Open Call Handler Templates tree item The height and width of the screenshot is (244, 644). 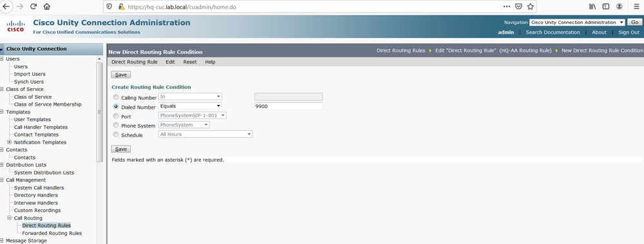click(x=41, y=127)
